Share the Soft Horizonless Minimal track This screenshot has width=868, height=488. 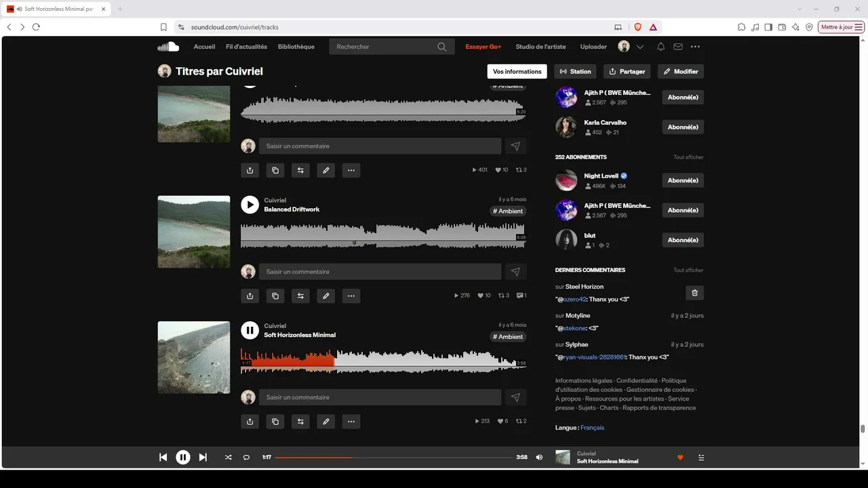(x=250, y=422)
